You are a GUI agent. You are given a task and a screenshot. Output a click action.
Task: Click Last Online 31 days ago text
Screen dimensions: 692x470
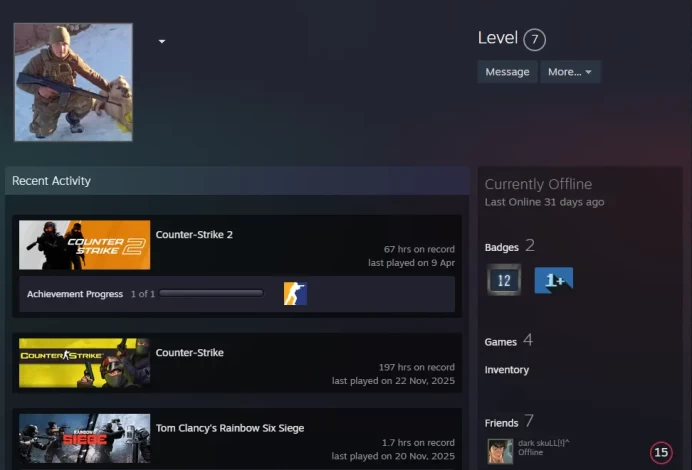click(x=545, y=202)
